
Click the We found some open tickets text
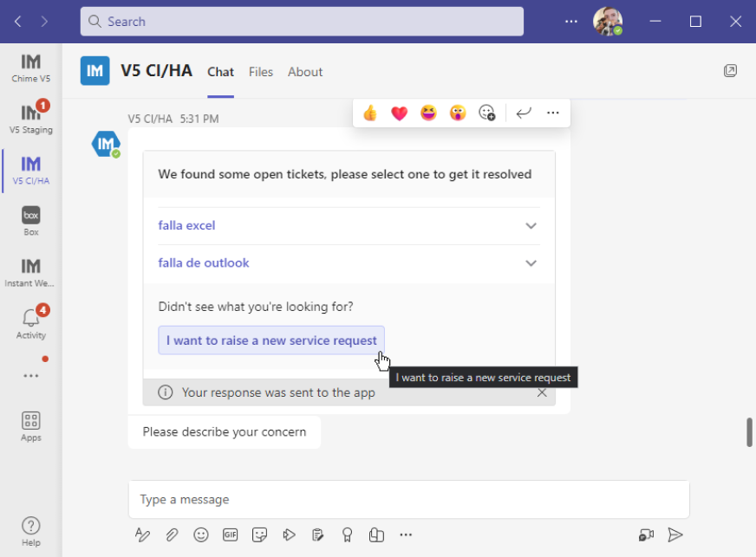coord(345,174)
